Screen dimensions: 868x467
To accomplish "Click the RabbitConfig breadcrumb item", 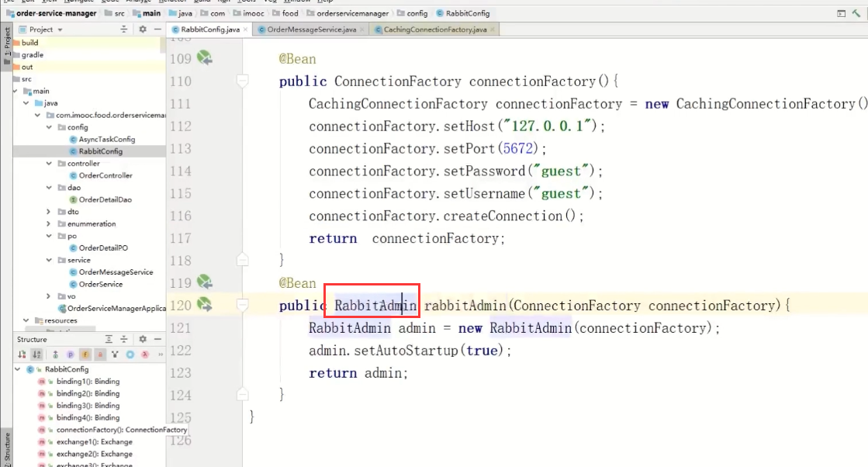I will point(463,13).
